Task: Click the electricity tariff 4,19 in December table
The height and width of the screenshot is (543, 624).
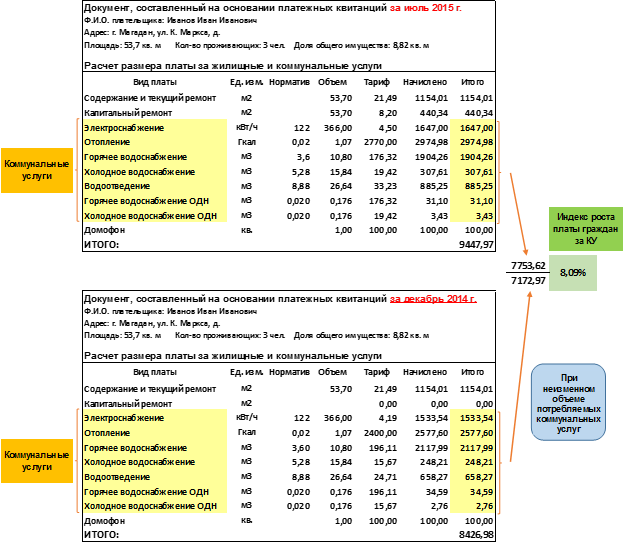Action: [388, 418]
